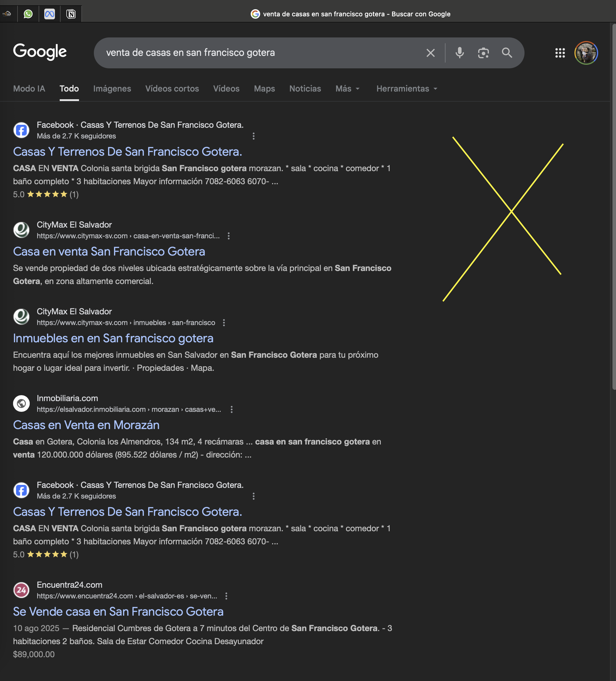Click the Google logo
The height and width of the screenshot is (681, 616).
[x=40, y=52]
